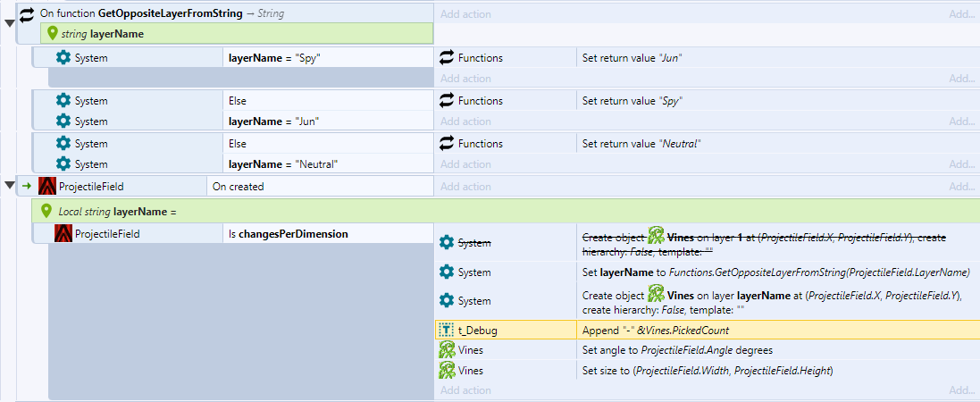Click the pin icon of Local string layerName

[46, 212]
